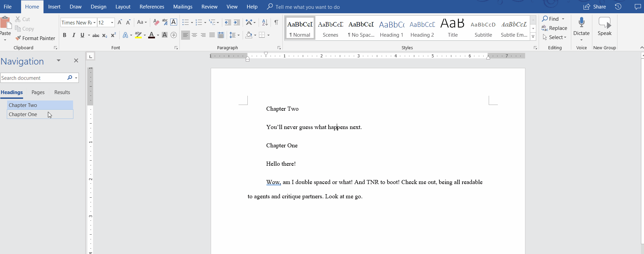Open the Font dialog launcher
644x254 pixels.
[176, 48]
